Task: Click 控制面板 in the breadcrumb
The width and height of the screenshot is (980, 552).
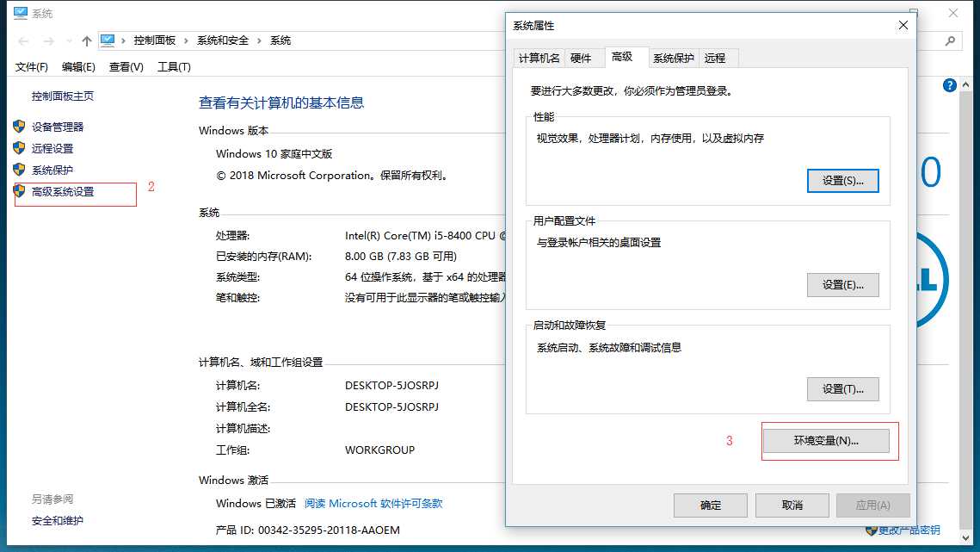Action: click(x=154, y=40)
